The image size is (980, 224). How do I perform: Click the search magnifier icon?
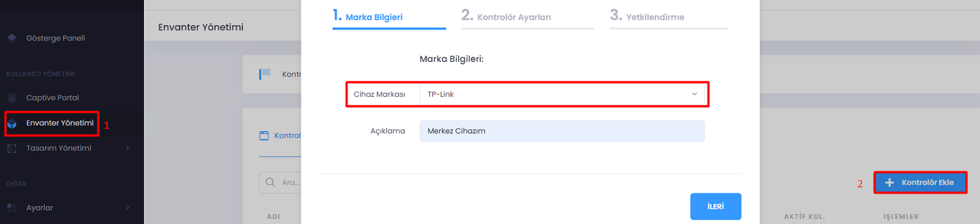[x=270, y=182]
